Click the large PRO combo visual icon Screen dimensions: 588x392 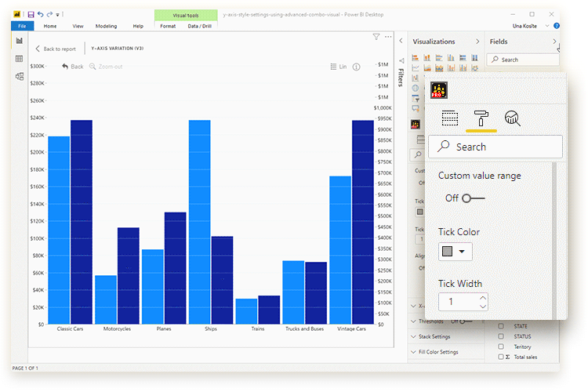coord(439,90)
